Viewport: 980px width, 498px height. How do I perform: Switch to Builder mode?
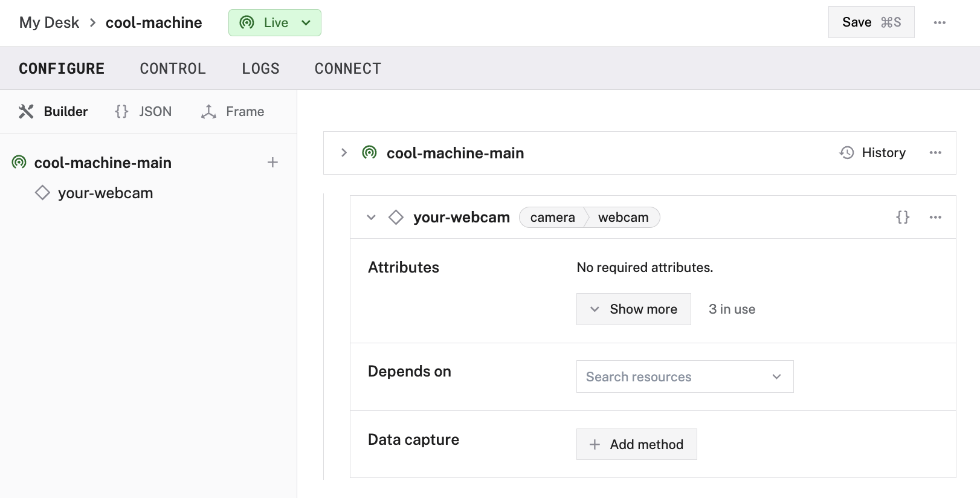click(53, 112)
